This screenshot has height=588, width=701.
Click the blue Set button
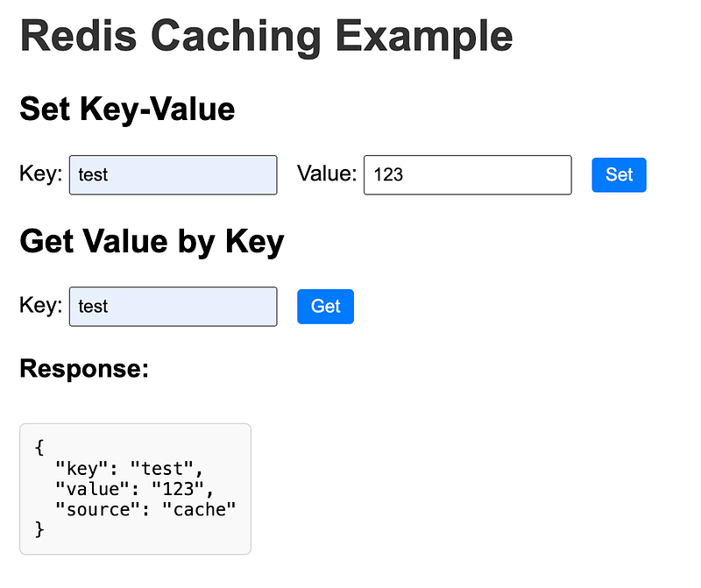coord(619,175)
